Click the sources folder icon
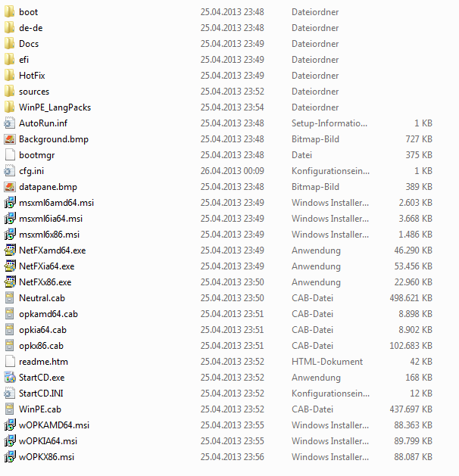This screenshot has height=476, width=459. [x=9, y=92]
